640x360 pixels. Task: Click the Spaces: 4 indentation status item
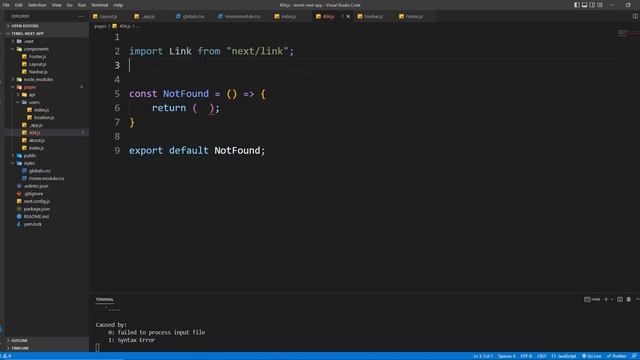(507, 356)
